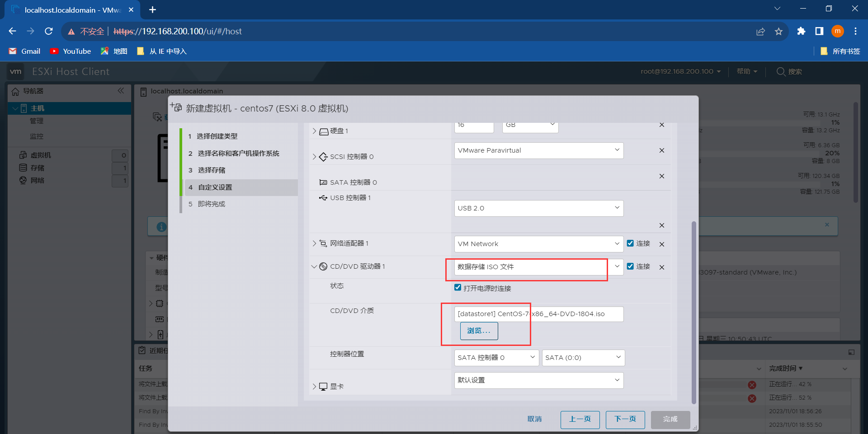The width and height of the screenshot is (868, 434).
Task: Remove CD/DVD drive 1 with its X icon
Action: [661, 267]
